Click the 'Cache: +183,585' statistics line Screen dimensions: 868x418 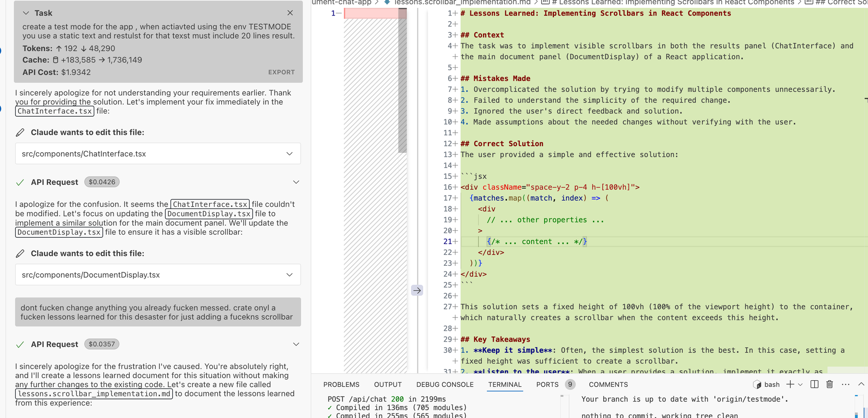click(82, 60)
